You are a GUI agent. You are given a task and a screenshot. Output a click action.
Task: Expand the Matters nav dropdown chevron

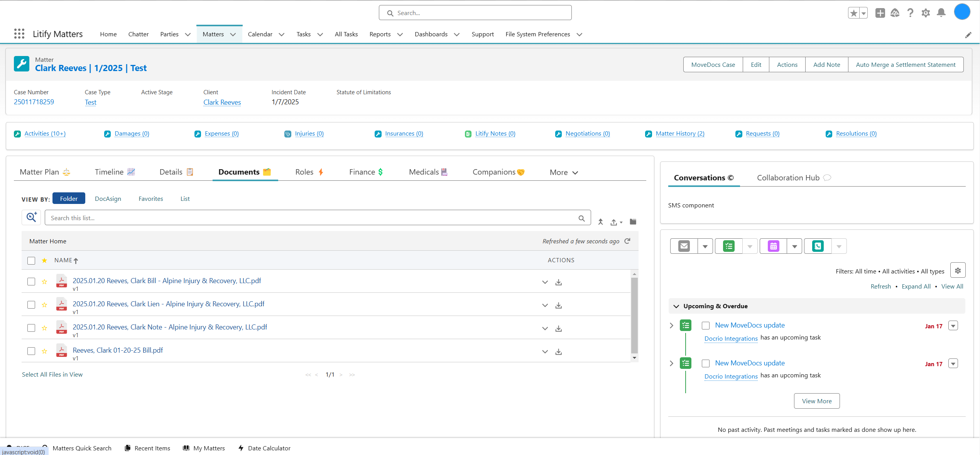[x=233, y=34]
